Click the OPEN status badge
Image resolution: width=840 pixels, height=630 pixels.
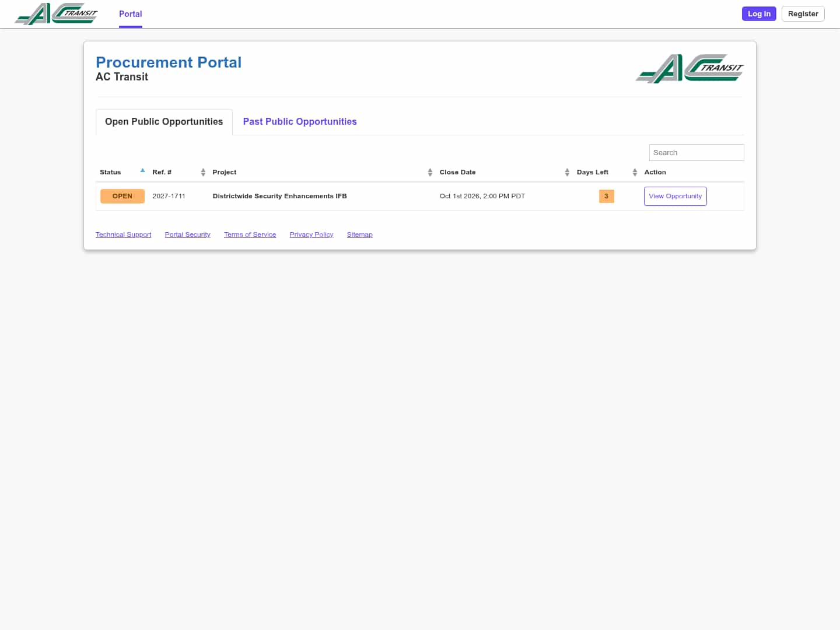[x=123, y=197]
